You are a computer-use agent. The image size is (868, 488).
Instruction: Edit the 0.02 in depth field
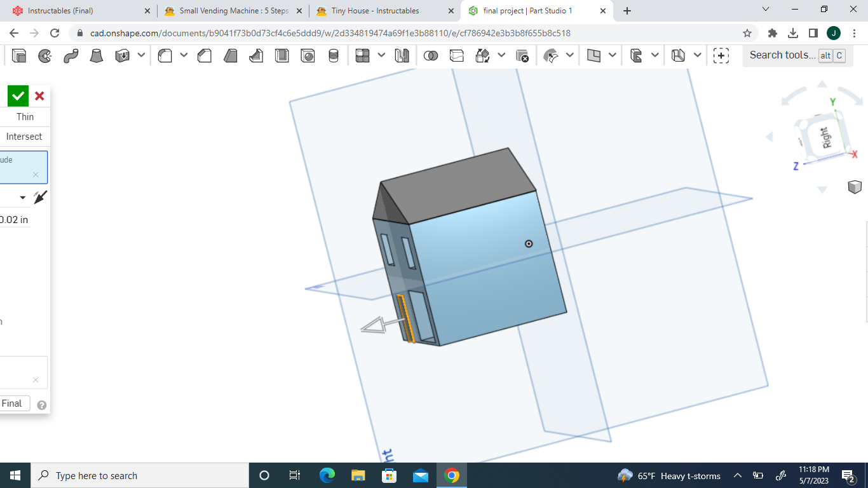pos(15,219)
